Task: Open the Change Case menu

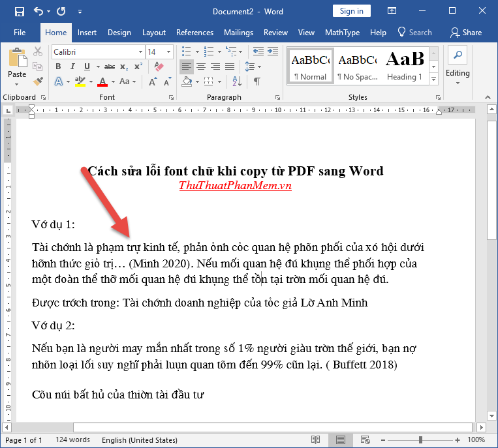Action: pos(127,82)
